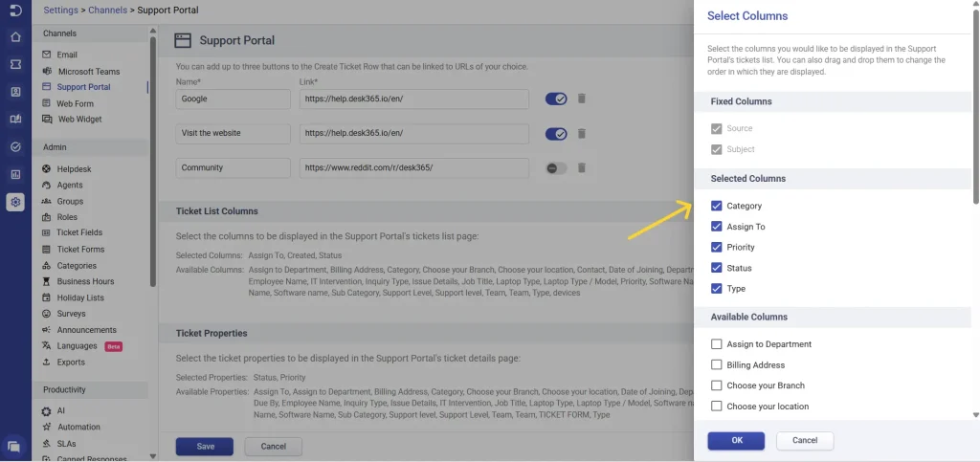Open the Home icon in left rail

(x=15, y=37)
